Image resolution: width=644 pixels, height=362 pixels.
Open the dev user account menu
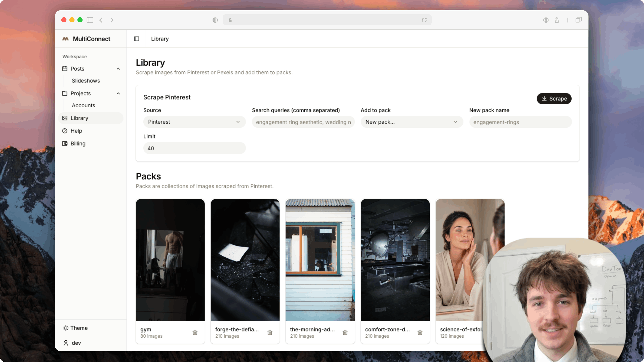(72, 343)
